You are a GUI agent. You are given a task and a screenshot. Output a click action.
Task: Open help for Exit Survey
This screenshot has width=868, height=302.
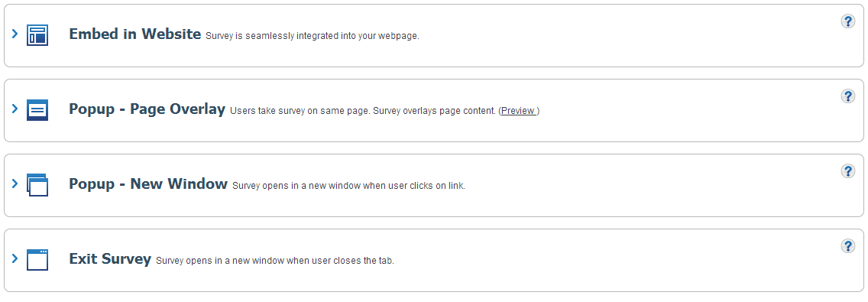tap(847, 245)
